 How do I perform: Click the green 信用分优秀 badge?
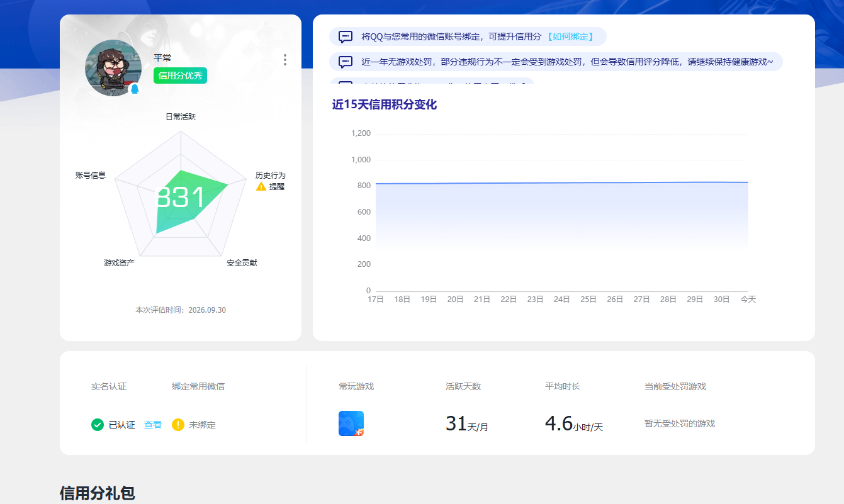coord(180,76)
